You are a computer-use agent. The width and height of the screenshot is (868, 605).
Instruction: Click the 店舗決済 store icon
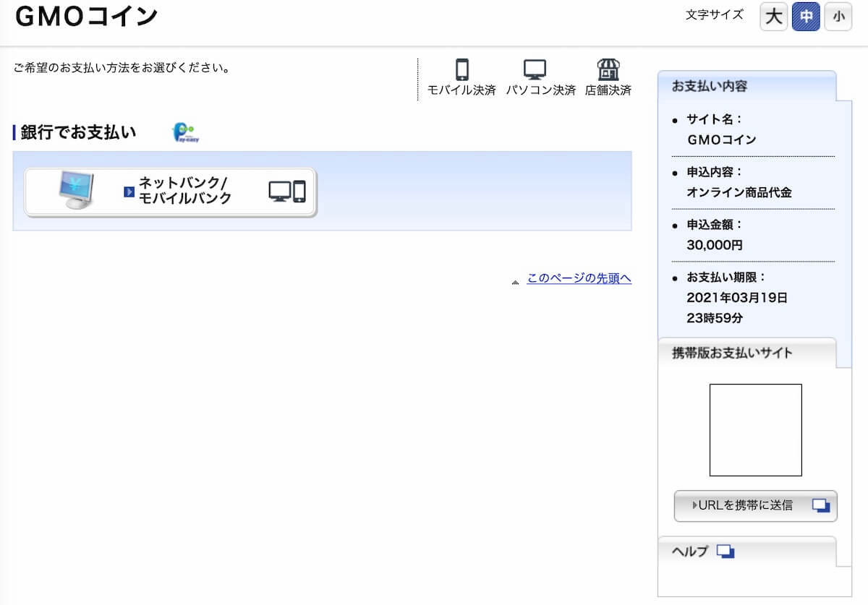(608, 69)
